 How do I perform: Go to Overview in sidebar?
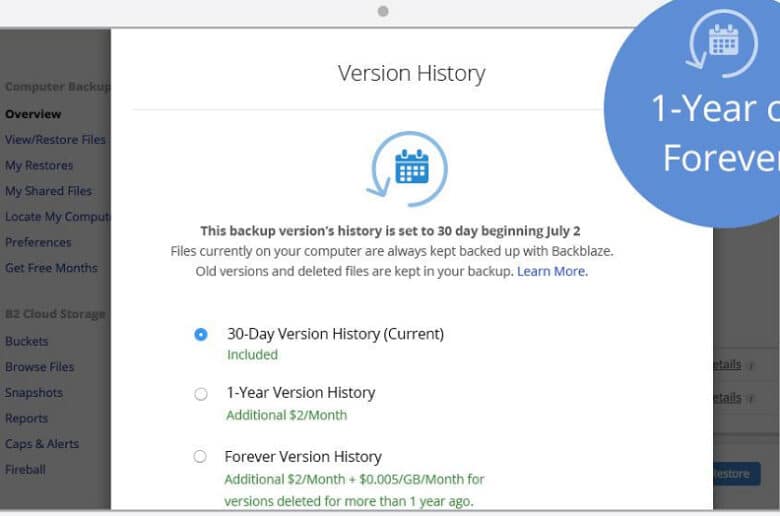pos(33,114)
